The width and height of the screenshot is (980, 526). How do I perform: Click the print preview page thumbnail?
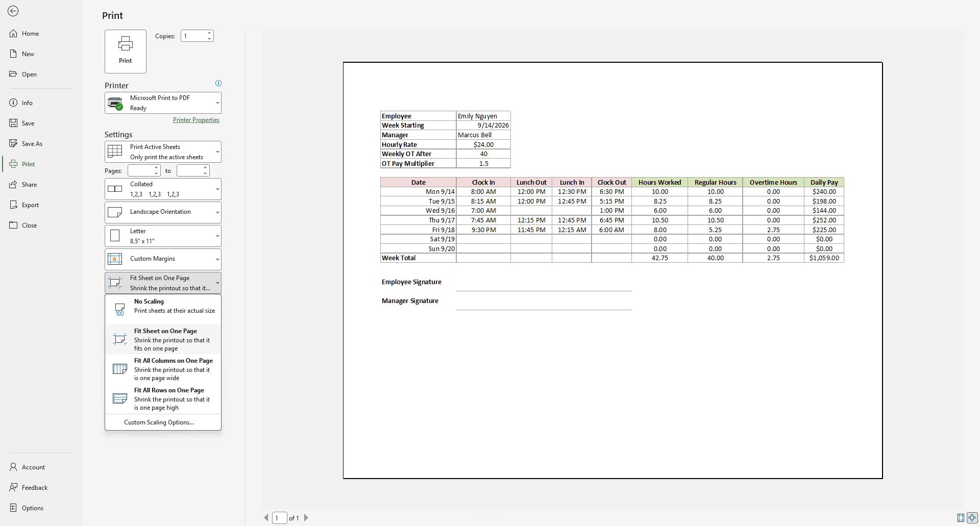coord(612,270)
